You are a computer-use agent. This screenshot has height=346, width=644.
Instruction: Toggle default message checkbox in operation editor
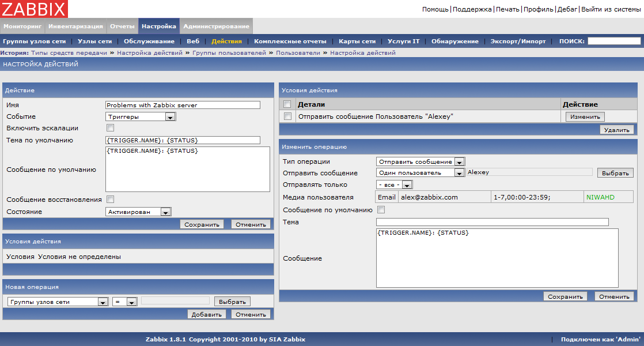point(381,209)
